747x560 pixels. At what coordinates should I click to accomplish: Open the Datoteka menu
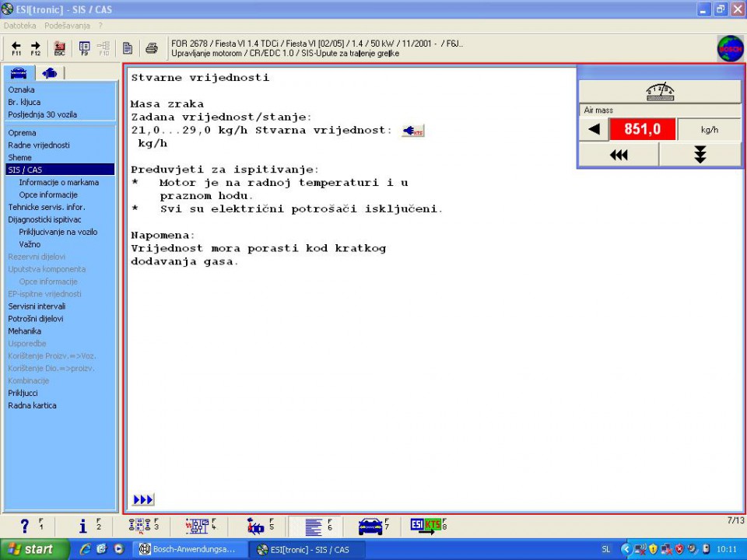[x=20, y=26]
